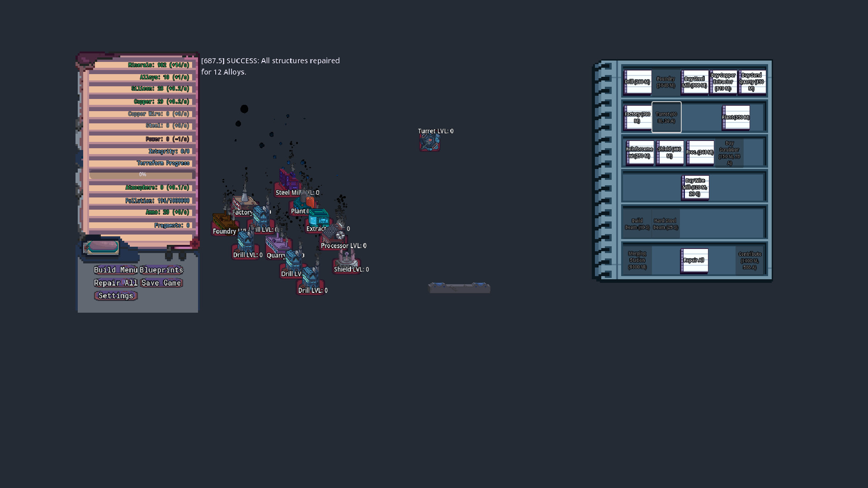Select the Plant (350 M) blueprint
868x488 pixels.
(x=736, y=117)
